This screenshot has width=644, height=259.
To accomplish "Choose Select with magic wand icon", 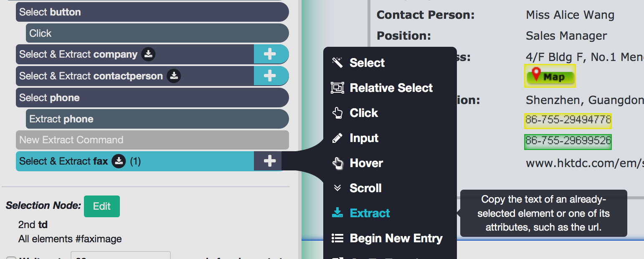I will click(x=337, y=63).
